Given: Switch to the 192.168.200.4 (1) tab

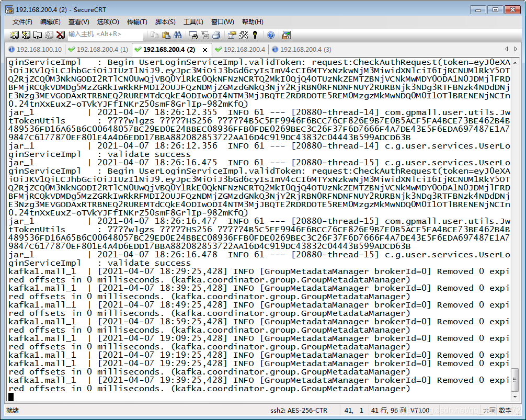Looking at the screenshot, I should point(98,49).
